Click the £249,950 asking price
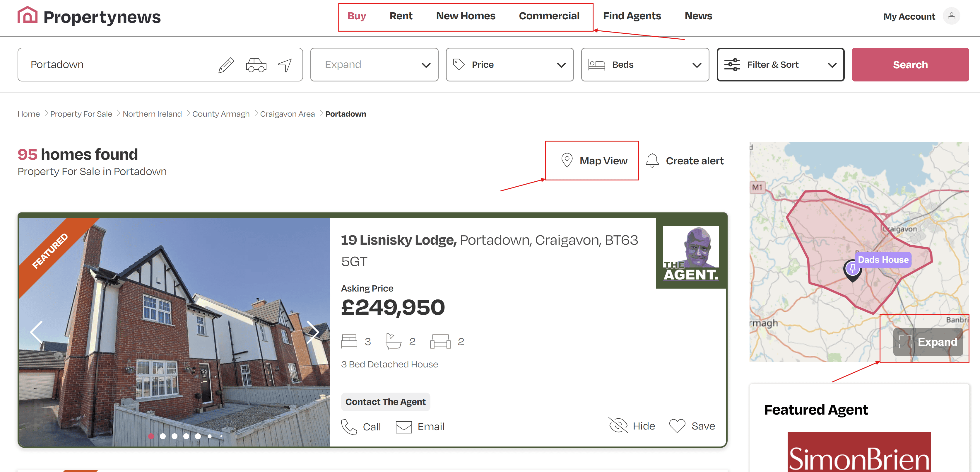 tap(393, 307)
